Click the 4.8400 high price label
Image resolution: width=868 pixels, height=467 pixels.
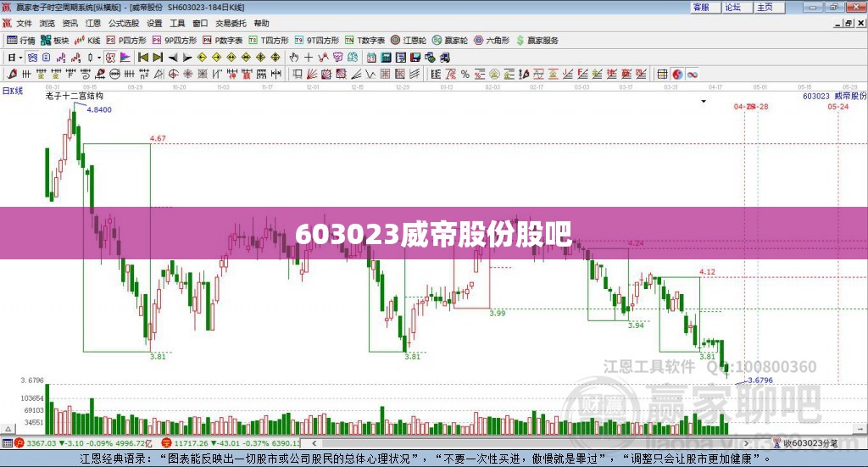99,109
